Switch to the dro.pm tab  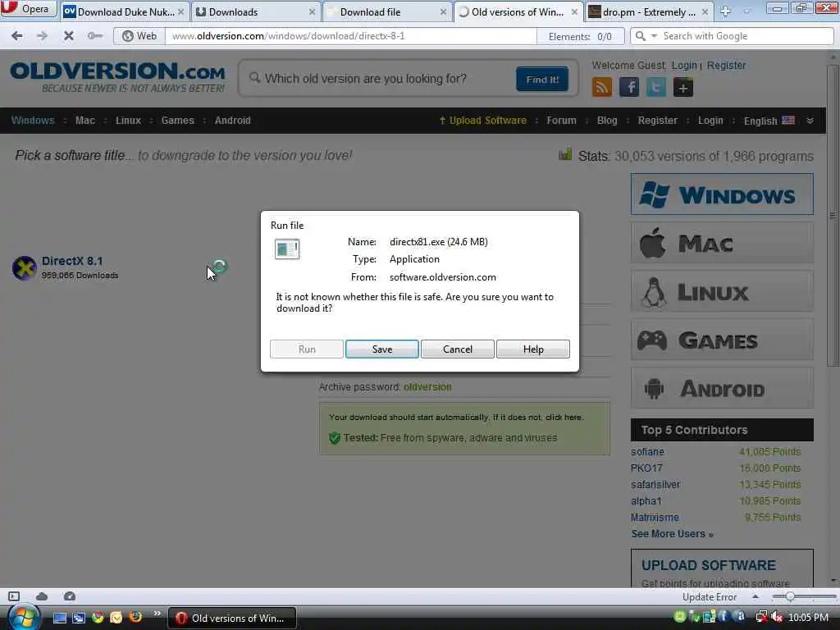click(x=650, y=11)
